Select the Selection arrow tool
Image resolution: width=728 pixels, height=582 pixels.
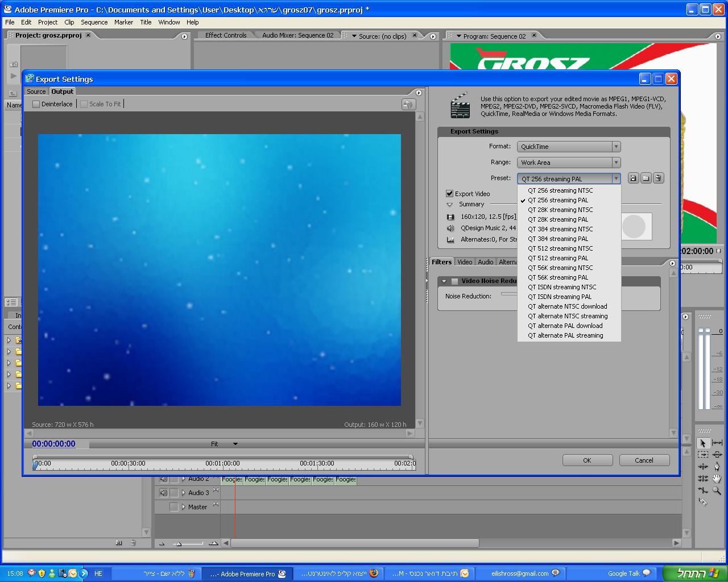703,443
